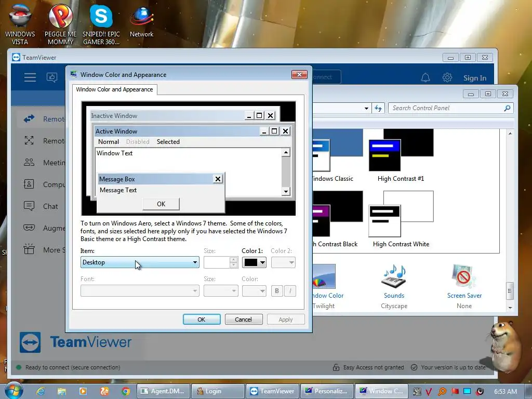
Task: Open the More Solutions gift icon in TeamViewer
Action: tap(29, 249)
